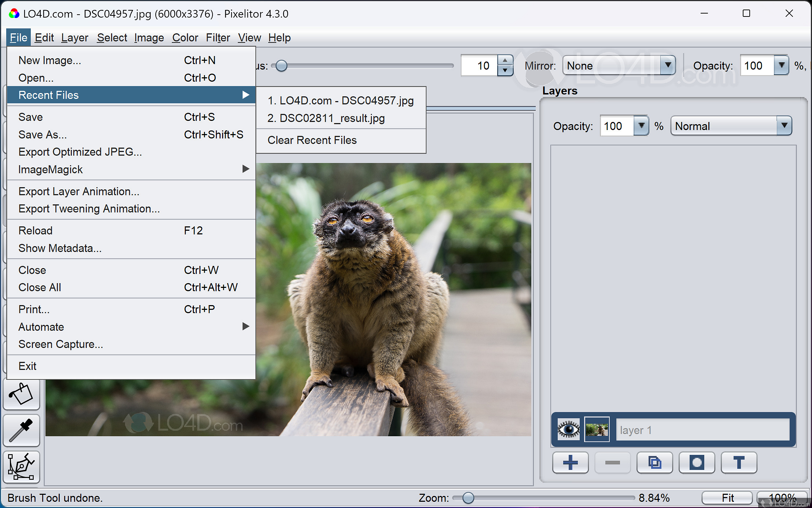This screenshot has width=812, height=508.
Task: Open the Filter menu
Action: (x=218, y=37)
